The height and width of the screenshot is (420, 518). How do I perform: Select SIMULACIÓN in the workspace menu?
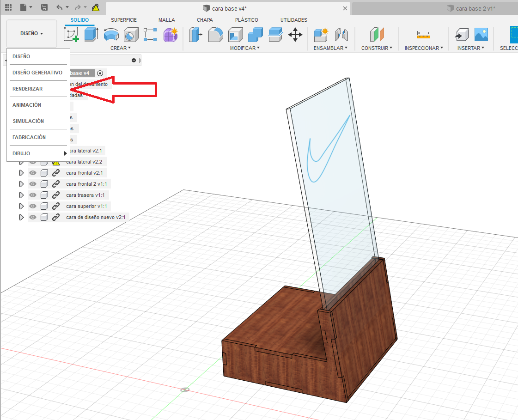[38, 121]
